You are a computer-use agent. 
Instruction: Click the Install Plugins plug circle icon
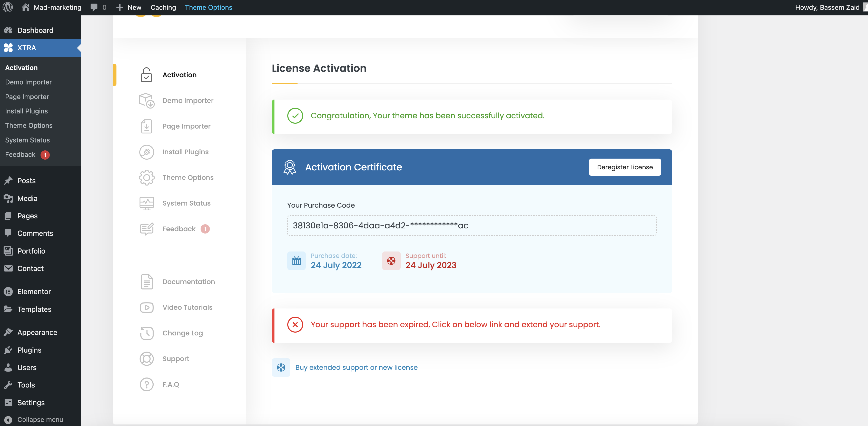(146, 152)
